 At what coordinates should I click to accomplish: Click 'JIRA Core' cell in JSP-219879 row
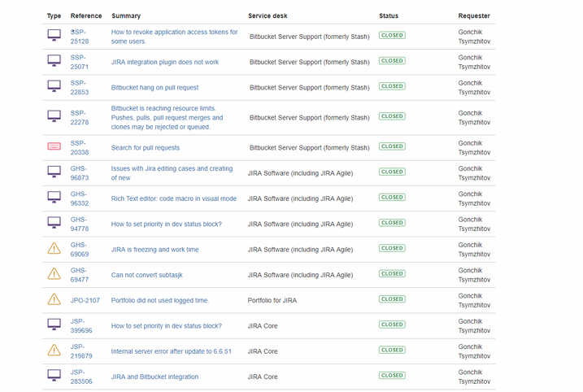click(263, 351)
